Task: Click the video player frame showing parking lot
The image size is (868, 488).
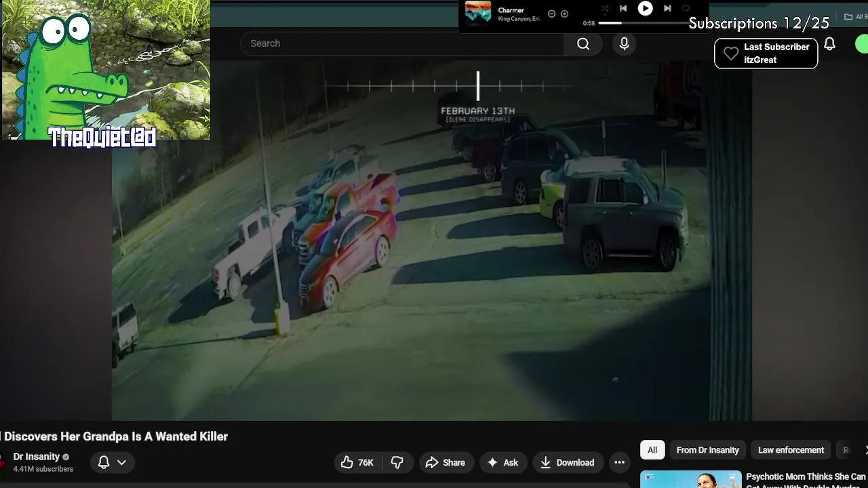Action: tap(431, 241)
